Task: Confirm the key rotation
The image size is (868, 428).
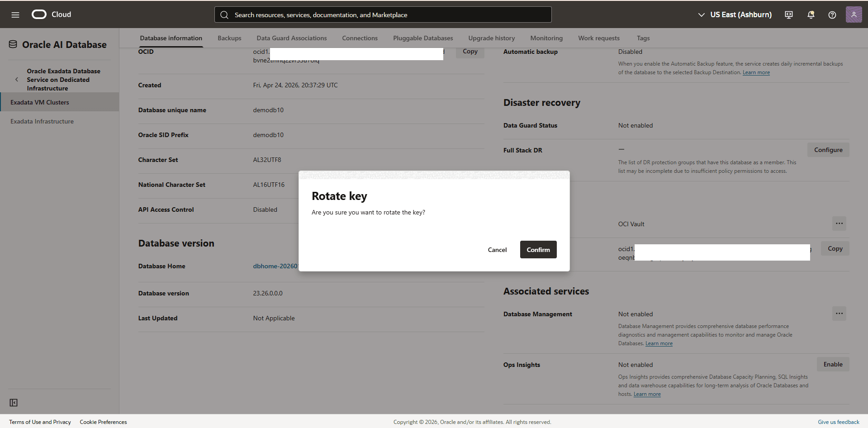Action: (538, 250)
